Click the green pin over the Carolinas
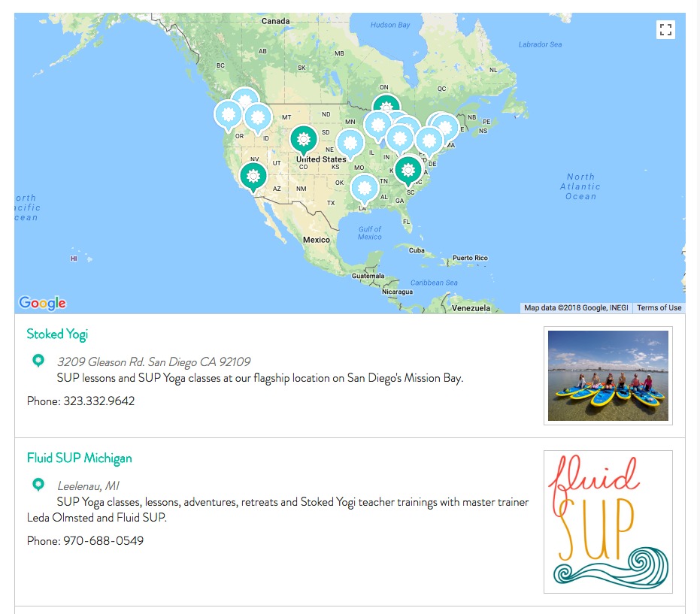 [408, 171]
